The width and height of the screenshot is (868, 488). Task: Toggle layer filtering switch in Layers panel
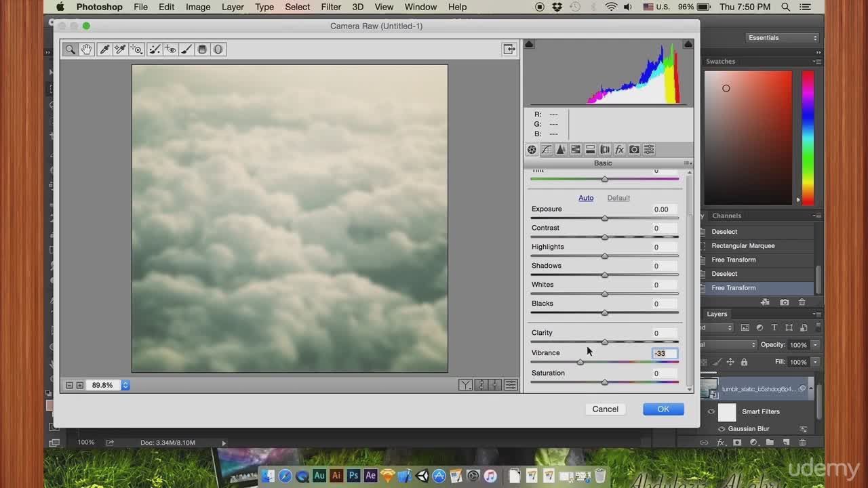818,327
